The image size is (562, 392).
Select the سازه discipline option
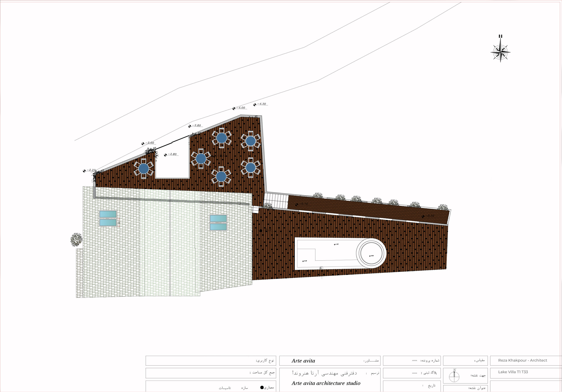coord(244,388)
